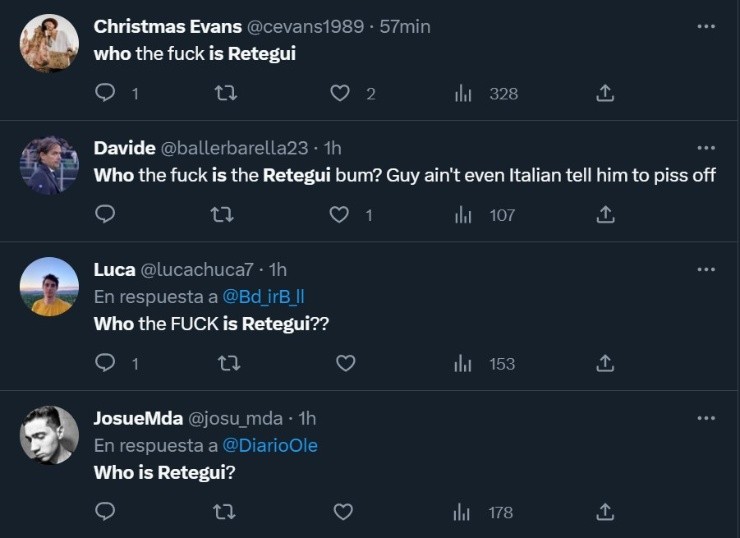Open view stats on Luca's tweet
740x538 pixels.
(x=463, y=363)
